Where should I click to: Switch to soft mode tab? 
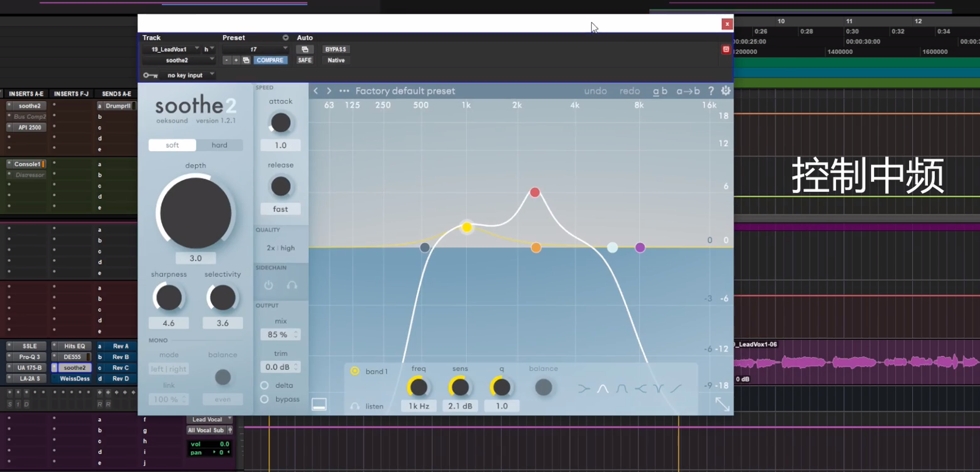(172, 145)
